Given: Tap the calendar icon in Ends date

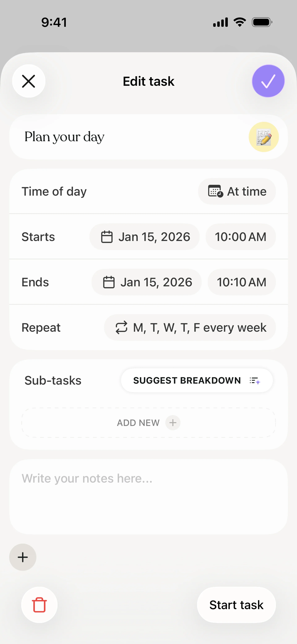Looking at the screenshot, I should [x=109, y=282].
